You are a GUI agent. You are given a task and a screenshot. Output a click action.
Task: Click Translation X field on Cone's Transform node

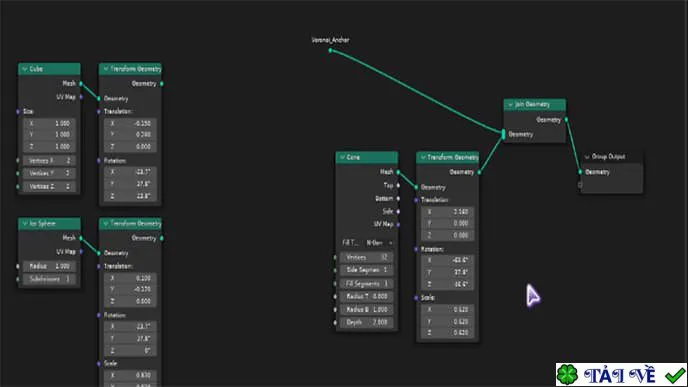coord(448,212)
